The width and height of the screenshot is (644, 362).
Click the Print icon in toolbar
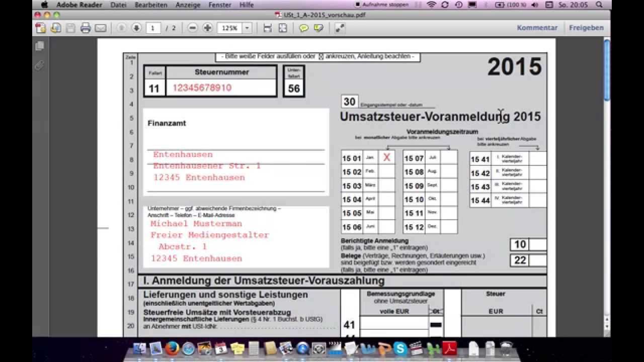coord(86,28)
